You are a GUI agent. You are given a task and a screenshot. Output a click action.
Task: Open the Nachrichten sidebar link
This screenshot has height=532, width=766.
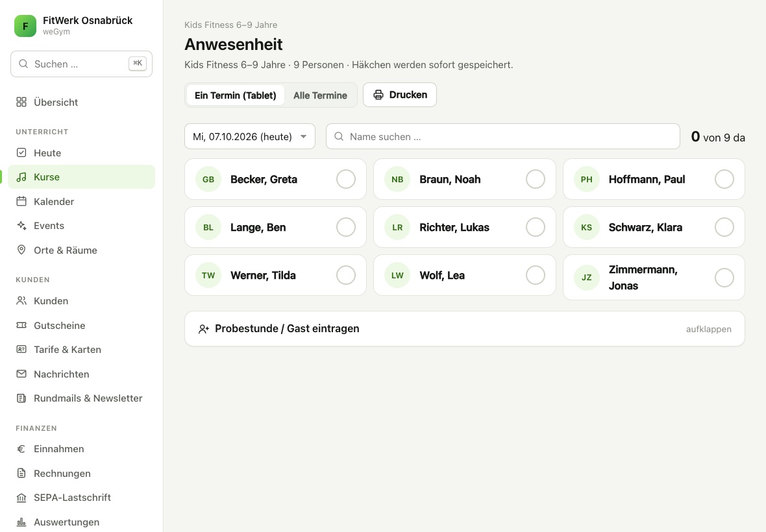coord(81,374)
